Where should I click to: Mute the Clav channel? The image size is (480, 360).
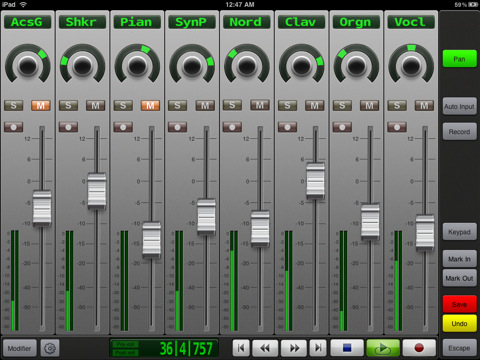click(314, 106)
